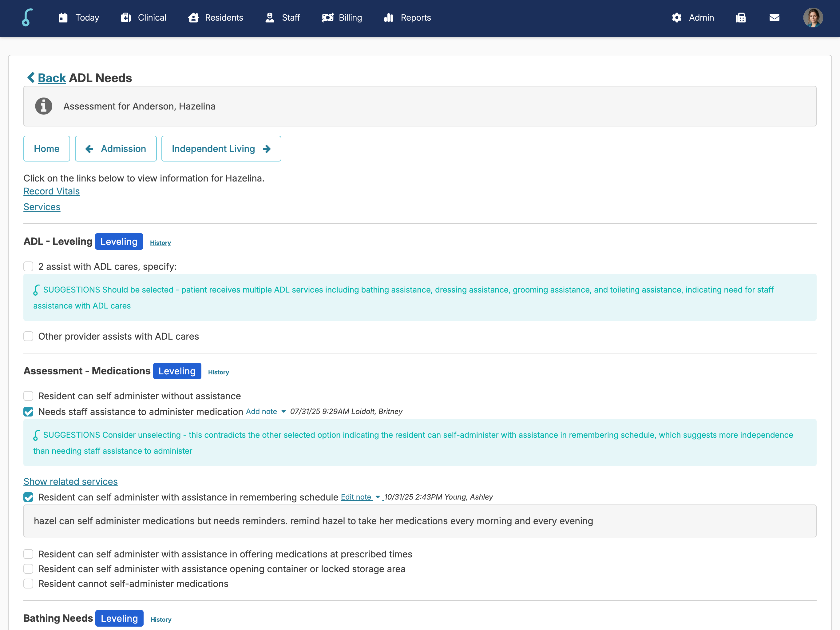View History for ADL - Leveling
Viewport: 840px width, 630px height.
pyautogui.click(x=160, y=242)
